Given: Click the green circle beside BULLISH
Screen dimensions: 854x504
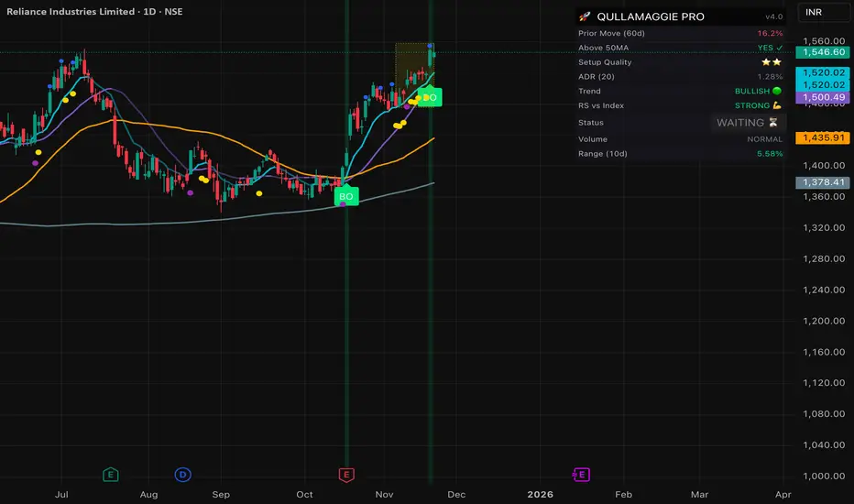Looking at the screenshot, I should pyautogui.click(x=777, y=91).
